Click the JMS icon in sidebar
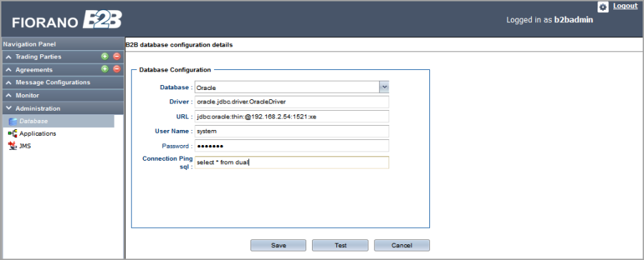644x260 pixels. (13, 146)
